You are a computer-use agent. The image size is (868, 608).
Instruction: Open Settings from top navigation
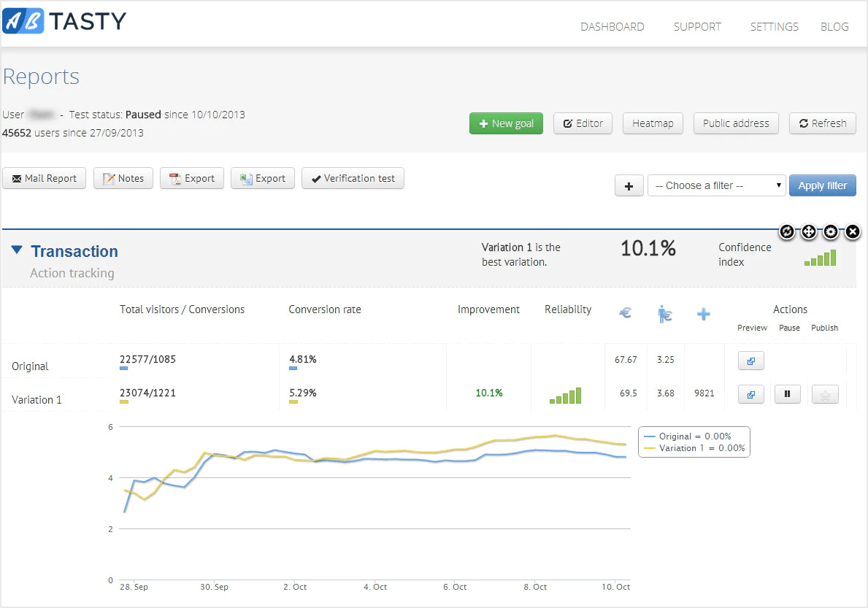click(774, 27)
